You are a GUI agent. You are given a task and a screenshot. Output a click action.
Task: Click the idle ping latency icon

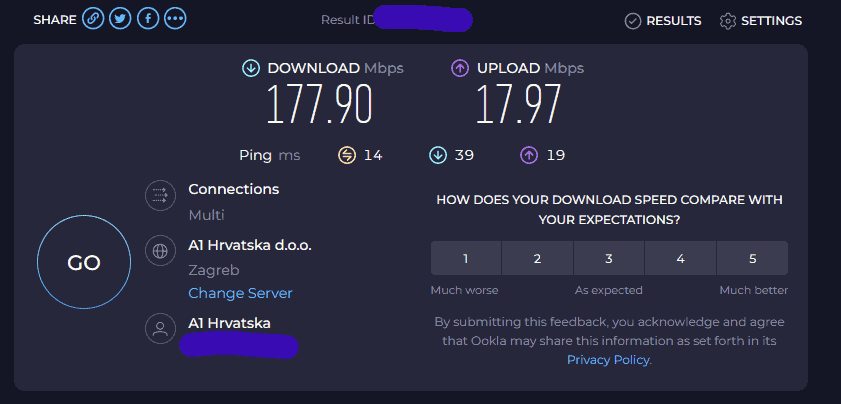[x=347, y=155]
